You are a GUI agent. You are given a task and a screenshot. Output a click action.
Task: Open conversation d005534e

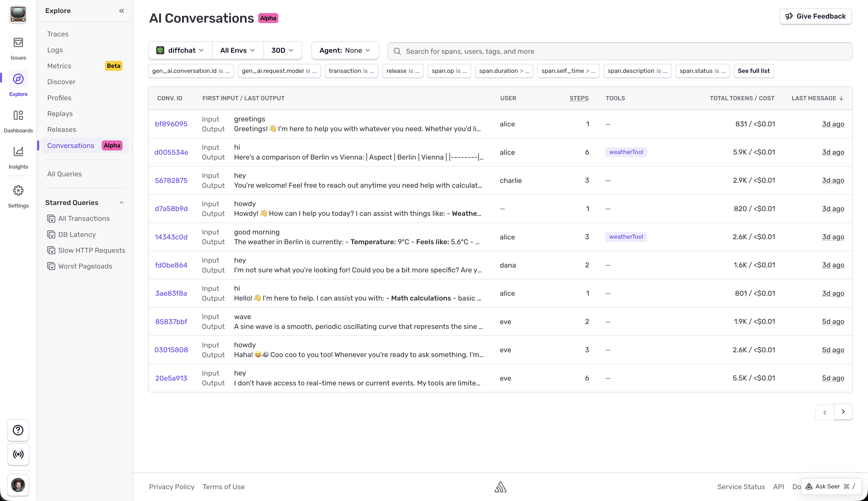171,152
